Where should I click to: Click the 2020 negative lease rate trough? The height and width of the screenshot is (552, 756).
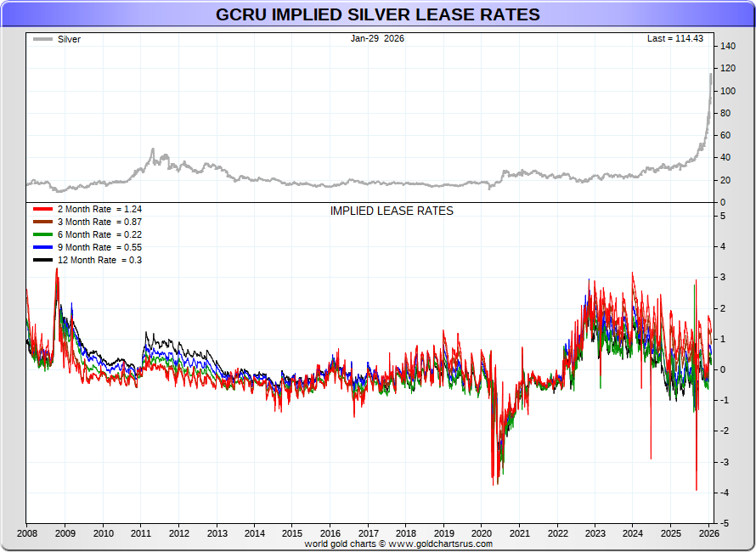pyautogui.click(x=494, y=483)
